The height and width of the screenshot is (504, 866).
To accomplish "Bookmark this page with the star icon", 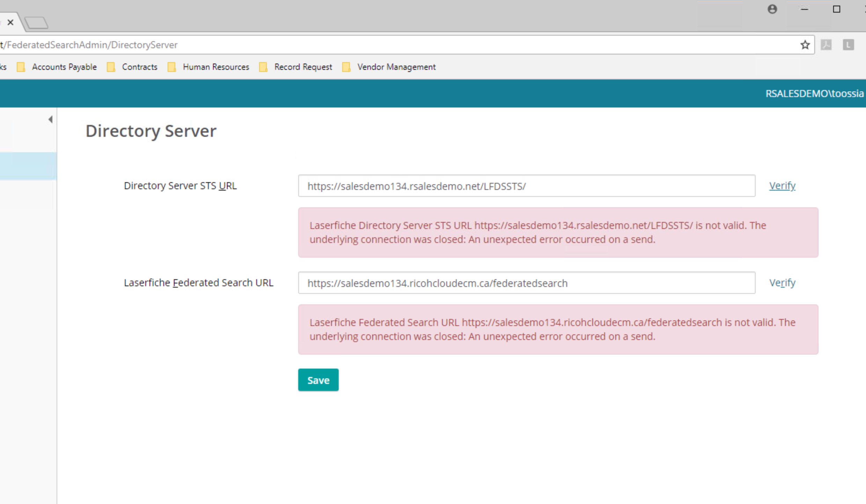I will pyautogui.click(x=805, y=45).
